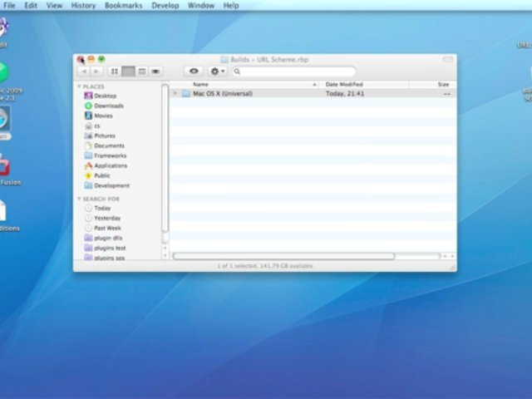
Task: Collapse the SEARCH FOR sidebar section
Action: point(80,199)
